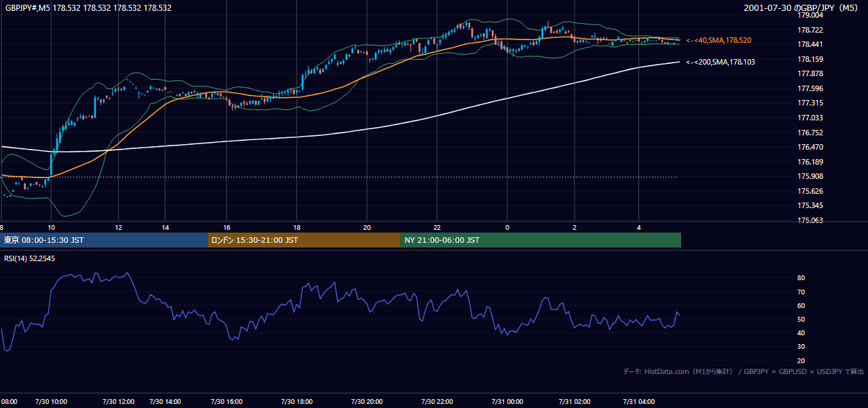Click the 175.626 price axis label

[x=809, y=191]
